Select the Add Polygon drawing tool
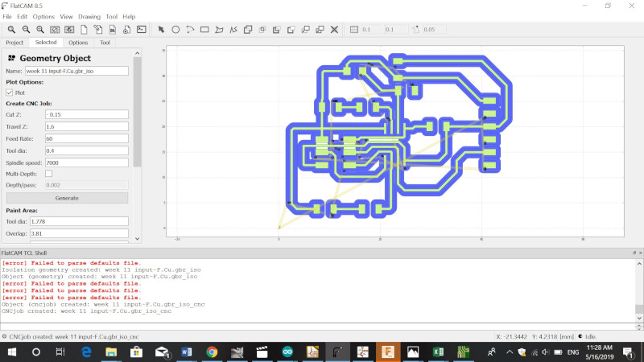The image size is (644, 362). click(x=219, y=30)
